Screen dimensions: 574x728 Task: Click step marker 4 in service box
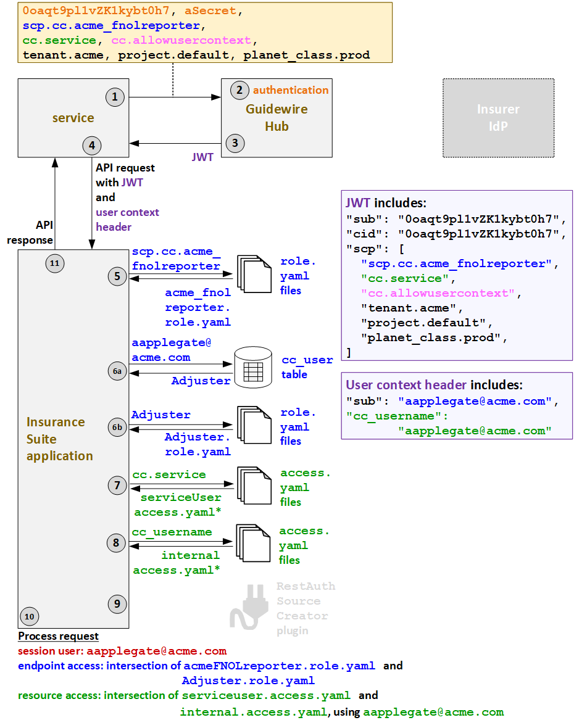[92, 146]
